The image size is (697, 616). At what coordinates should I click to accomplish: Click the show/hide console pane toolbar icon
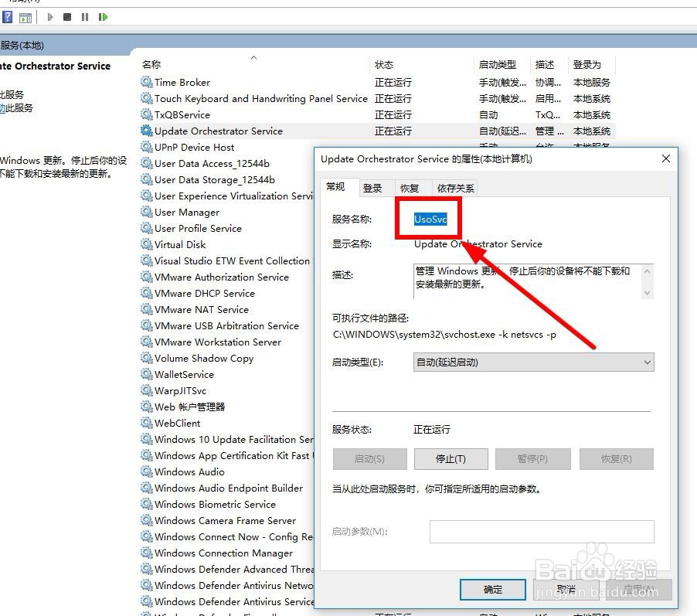[25, 17]
